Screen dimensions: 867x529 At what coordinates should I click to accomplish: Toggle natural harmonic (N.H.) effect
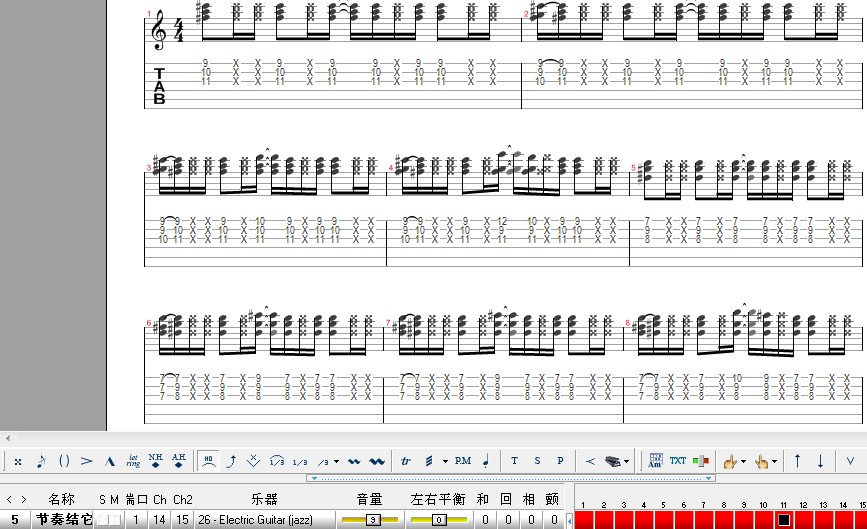coord(156,461)
